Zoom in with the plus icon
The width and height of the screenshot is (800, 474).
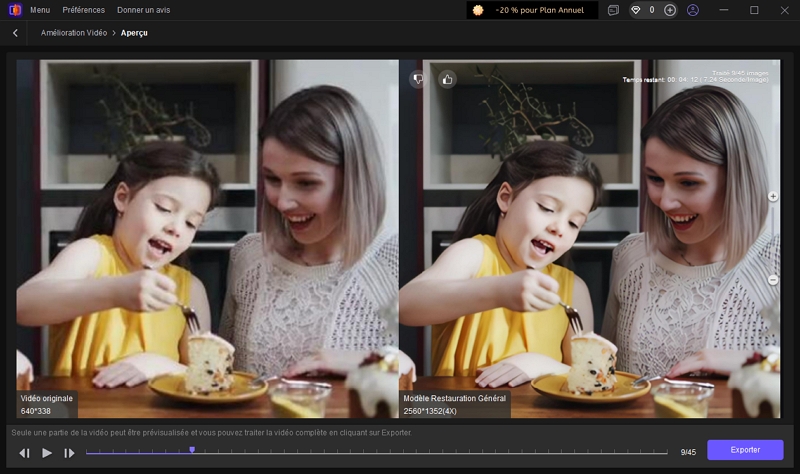click(773, 197)
